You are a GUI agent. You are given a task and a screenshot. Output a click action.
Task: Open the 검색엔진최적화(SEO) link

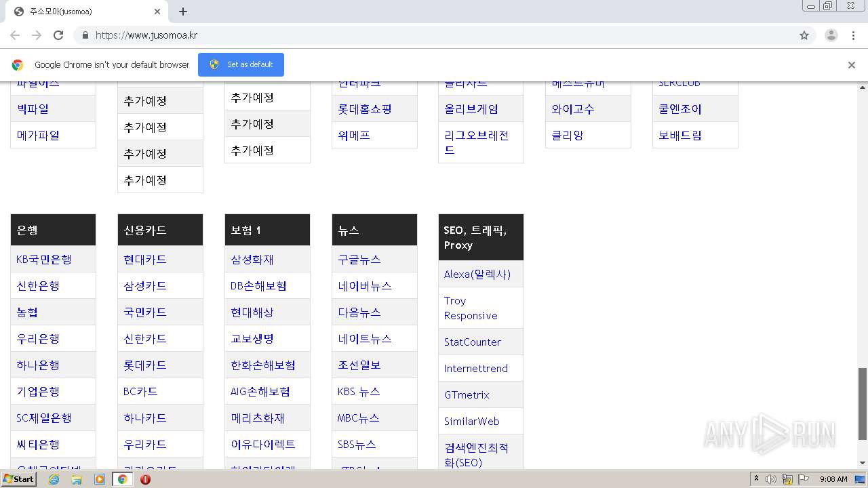click(476, 455)
